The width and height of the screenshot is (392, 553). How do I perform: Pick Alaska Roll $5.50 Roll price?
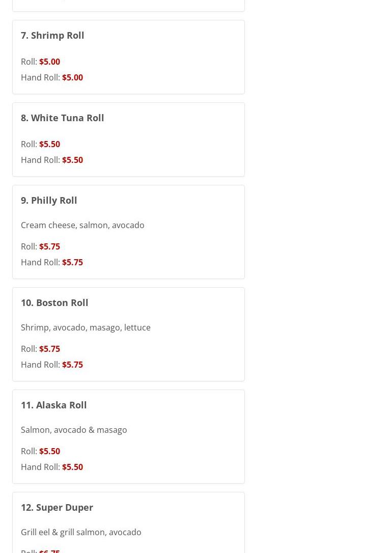pos(49,451)
